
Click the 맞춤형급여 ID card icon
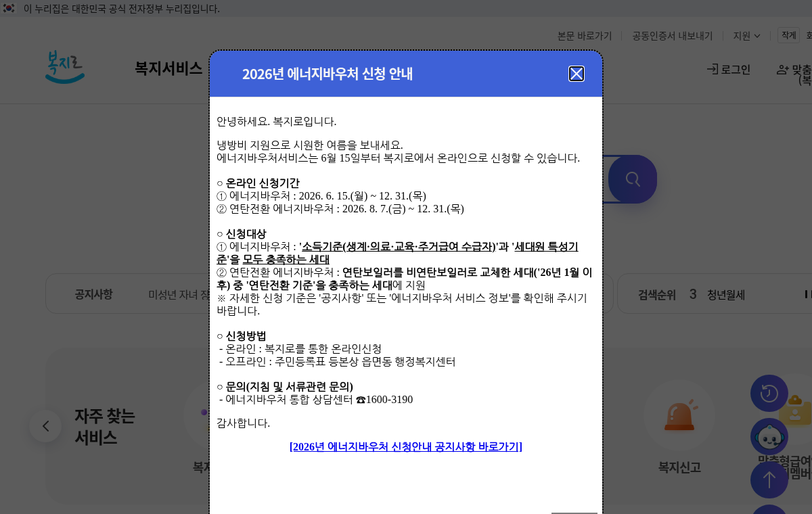797,411
